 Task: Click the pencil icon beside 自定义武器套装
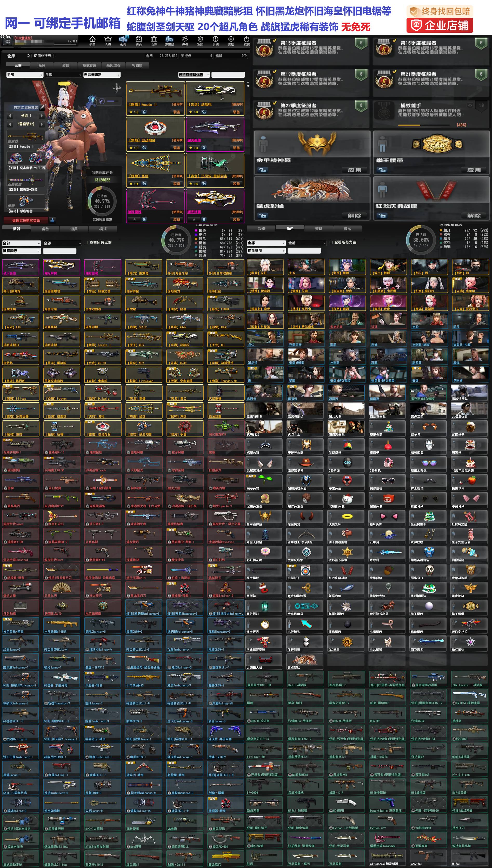click(42, 108)
